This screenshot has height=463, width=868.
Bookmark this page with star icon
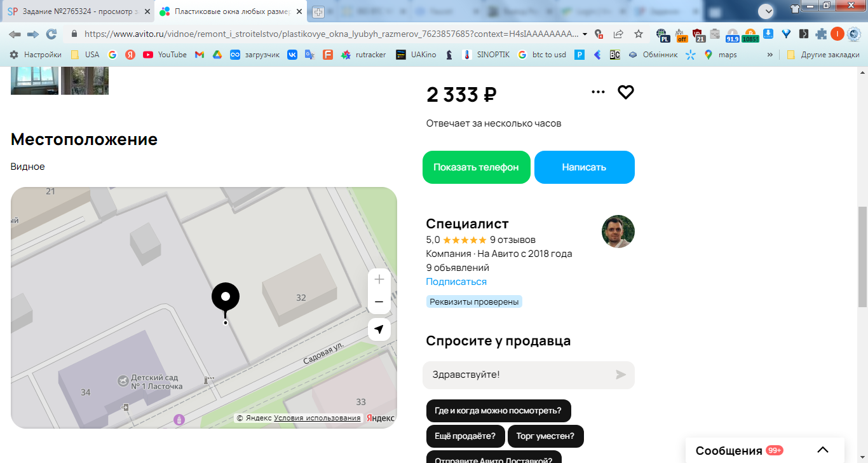point(639,34)
